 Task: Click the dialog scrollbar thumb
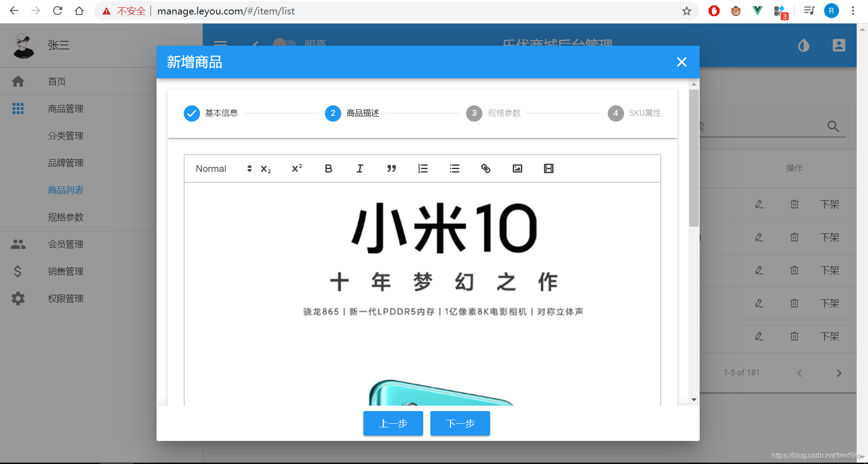(x=694, y=158)
